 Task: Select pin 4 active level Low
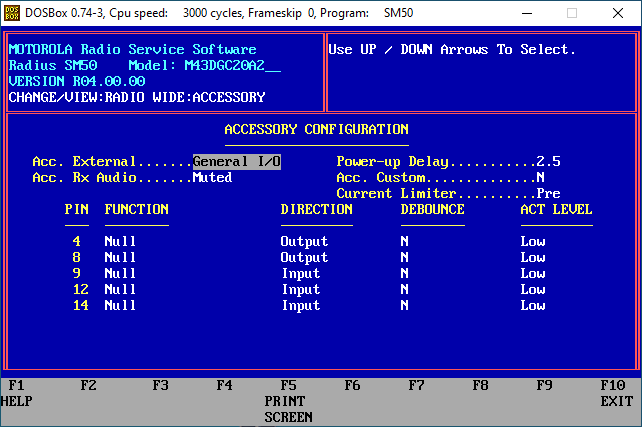coord(533,241)
